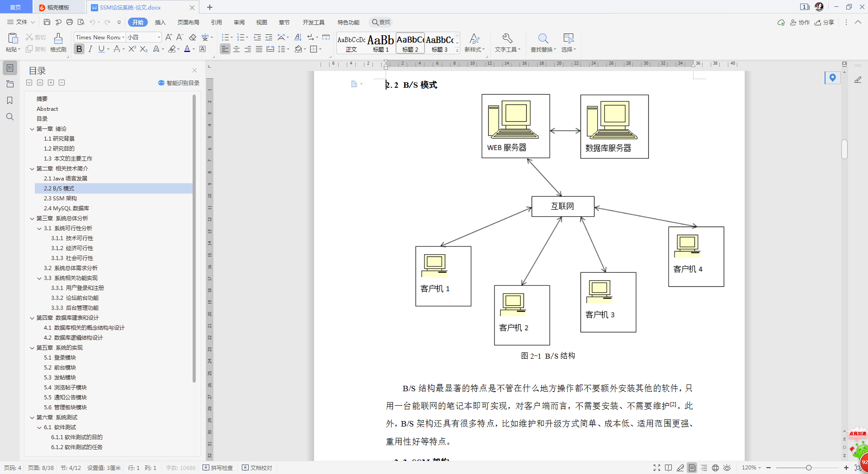Viewport: 868px width, 474px height.
Task: Open the font size dropdown
Action: click(159, 37)
